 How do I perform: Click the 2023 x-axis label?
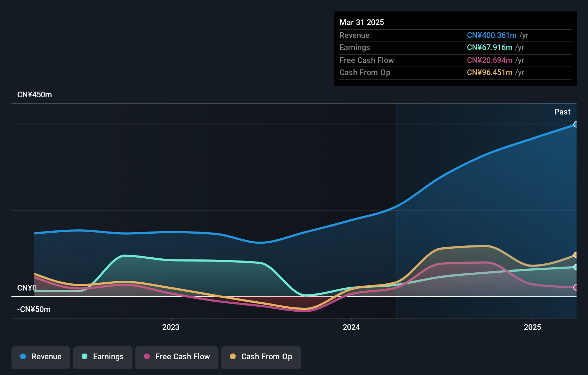click(171, 327)
